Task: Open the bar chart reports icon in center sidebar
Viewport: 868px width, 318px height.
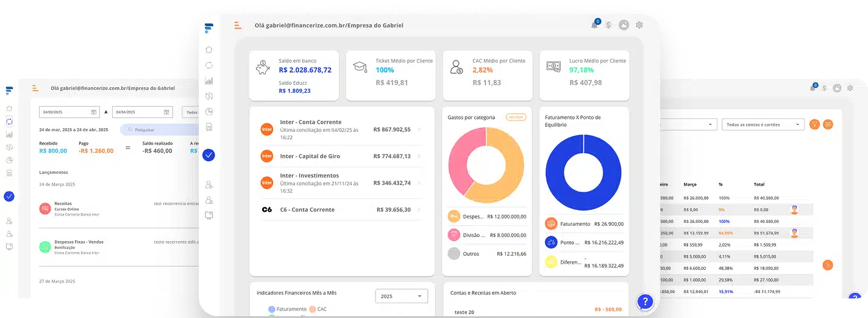Action: point(209,81)
